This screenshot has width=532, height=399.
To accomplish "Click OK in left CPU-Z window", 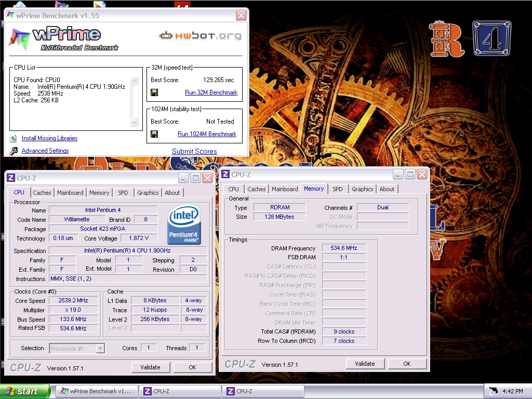I will [x=192, y=367].
